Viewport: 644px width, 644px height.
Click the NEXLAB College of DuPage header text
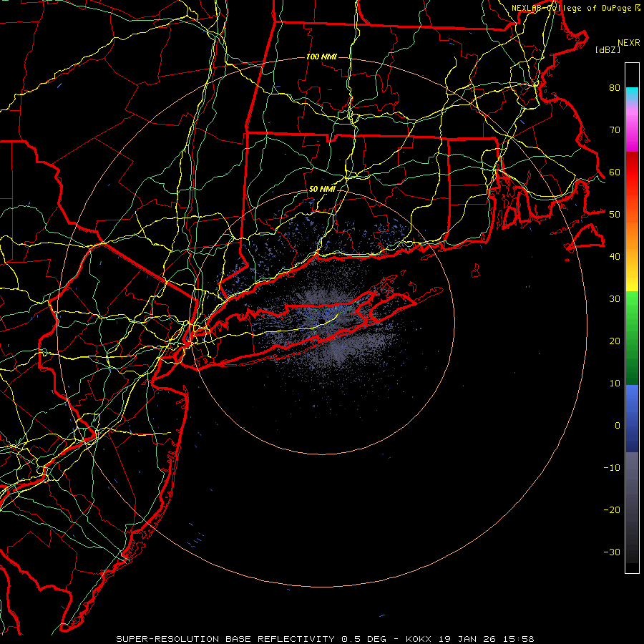572,8
